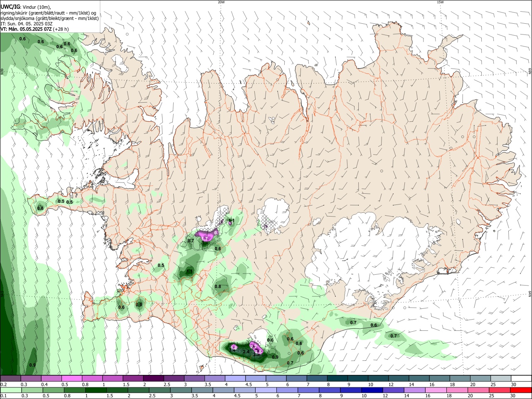Click the 2.8 value in the pink area

(x=258, y=352)
